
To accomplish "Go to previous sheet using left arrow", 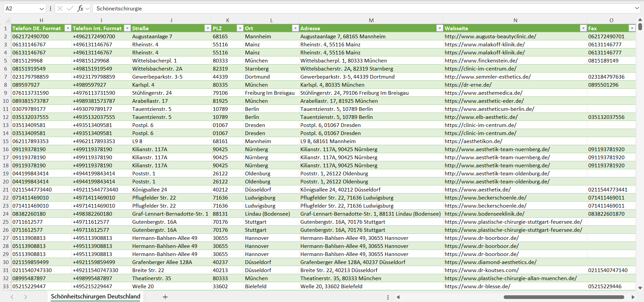I will [x=12, y=297].
